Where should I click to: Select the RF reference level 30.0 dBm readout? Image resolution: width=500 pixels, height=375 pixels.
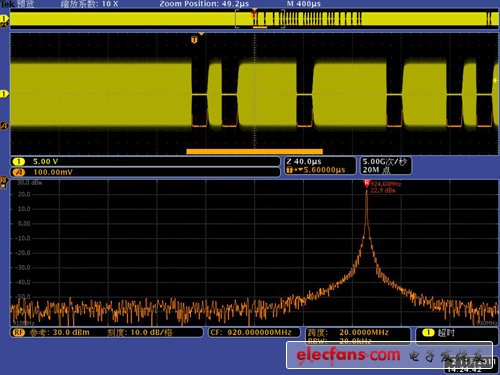(59, 332)
